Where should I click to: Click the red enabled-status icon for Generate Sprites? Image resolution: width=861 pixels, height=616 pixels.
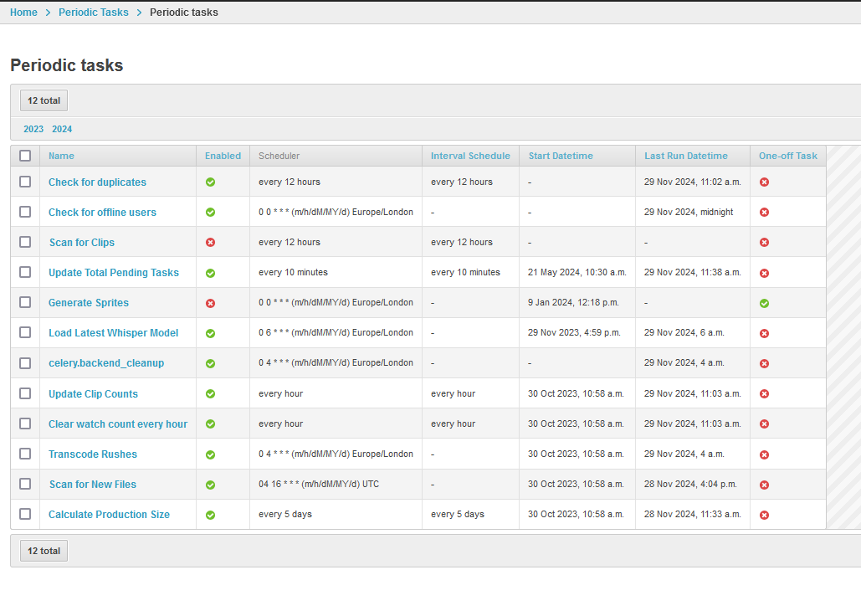pyautogui.click(x=210, y=303)
